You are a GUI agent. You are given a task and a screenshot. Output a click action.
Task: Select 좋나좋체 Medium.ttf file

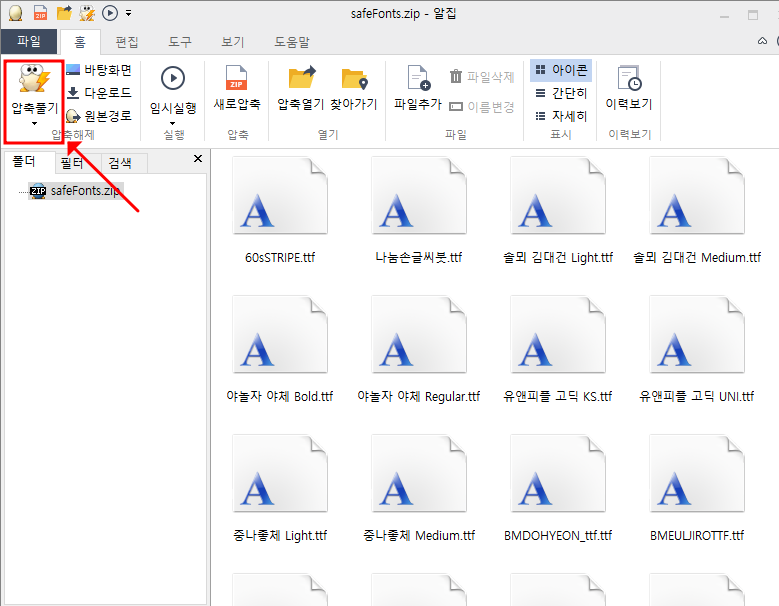coord(419,489)
